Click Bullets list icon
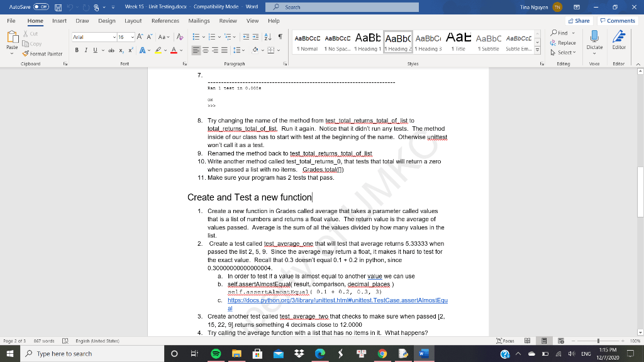This screenshot has width=644, height=362. coord(196,37)
